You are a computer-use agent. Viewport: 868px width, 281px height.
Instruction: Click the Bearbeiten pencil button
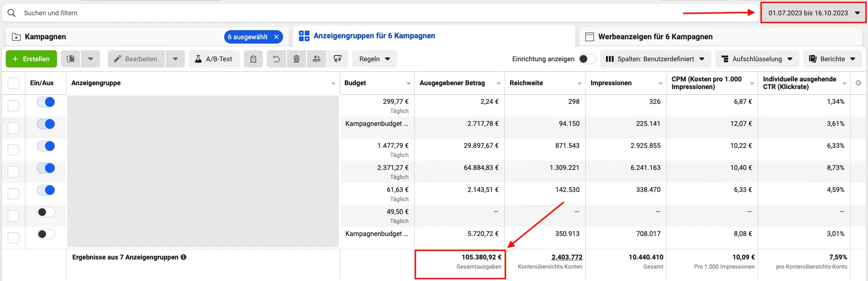click(x=136, y=59)
